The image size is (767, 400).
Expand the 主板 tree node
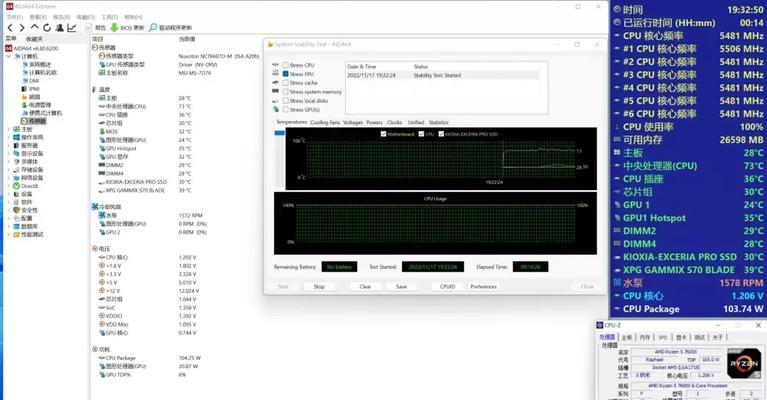[x=8, y=129]
